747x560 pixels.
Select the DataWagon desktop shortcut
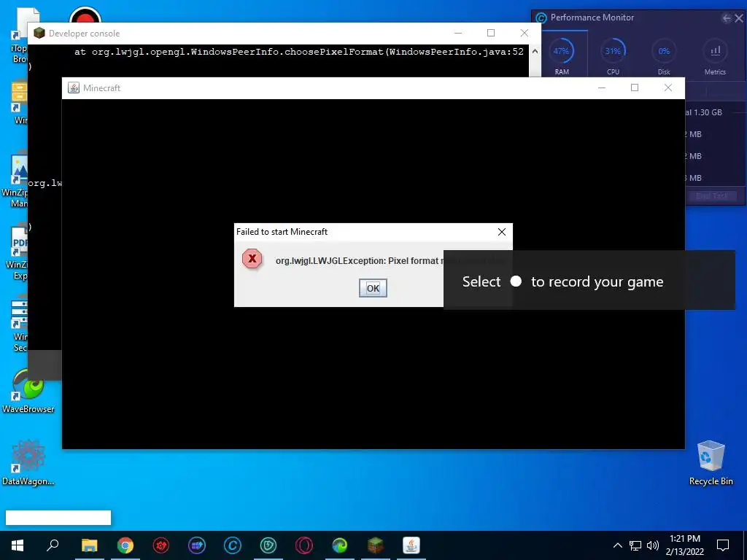click(28, 463)
